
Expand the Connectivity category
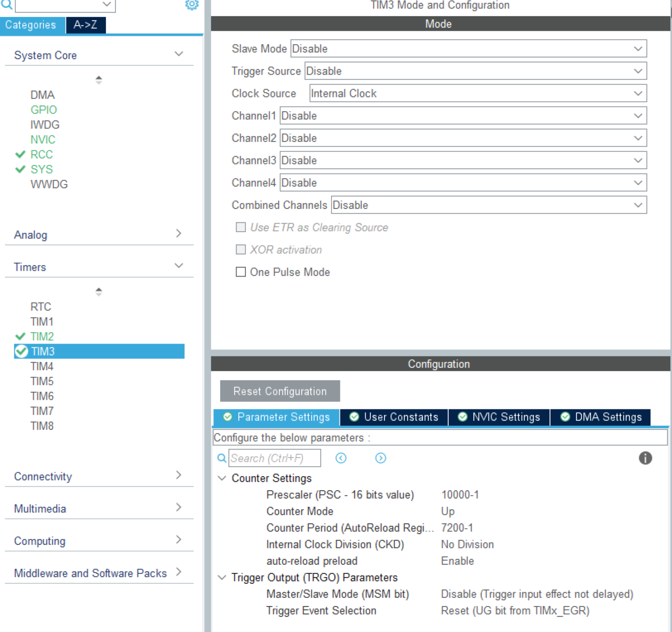point(178,475)
